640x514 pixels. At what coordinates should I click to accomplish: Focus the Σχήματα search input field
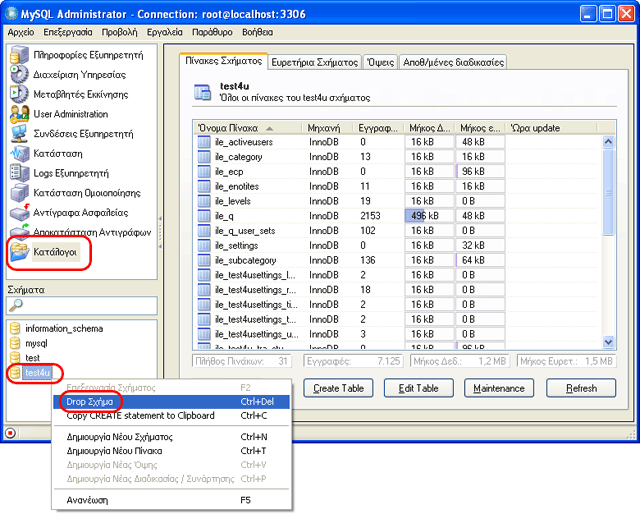tap(82, 305)
